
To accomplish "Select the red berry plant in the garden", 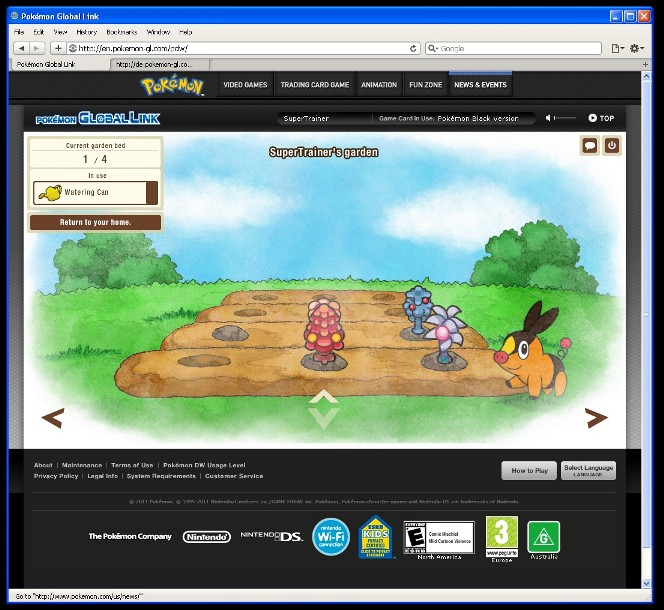I will pyautogui.click(x=322, y=328).
